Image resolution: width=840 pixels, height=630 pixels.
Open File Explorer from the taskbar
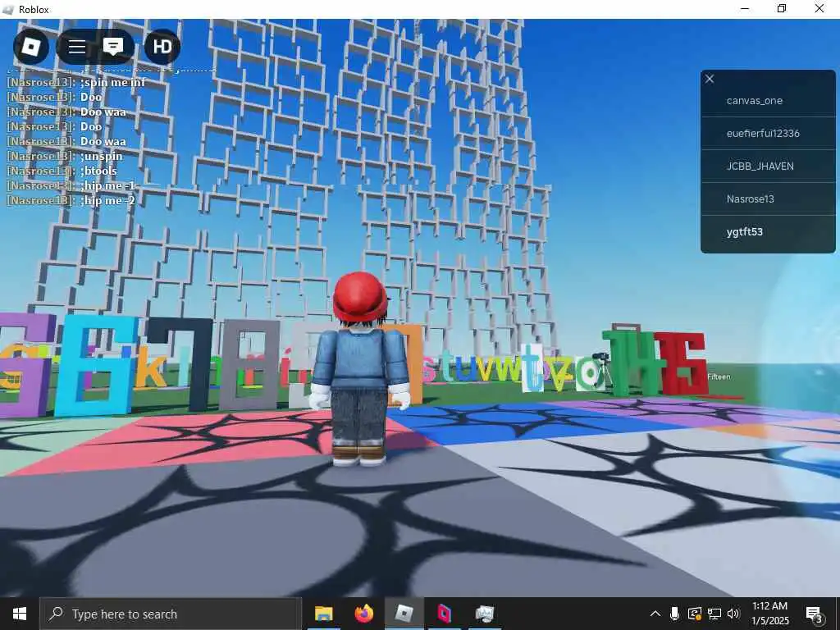tap(323, 614)
